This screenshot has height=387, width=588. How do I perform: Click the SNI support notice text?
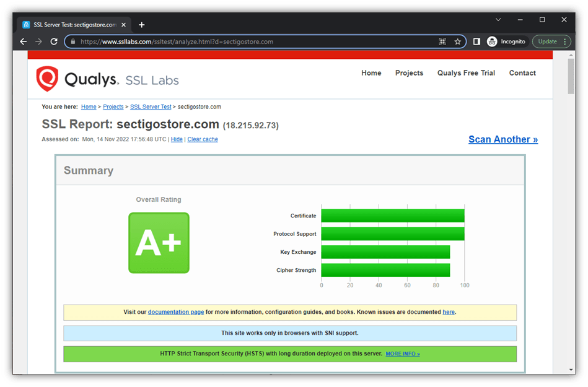tap(290, 333)
